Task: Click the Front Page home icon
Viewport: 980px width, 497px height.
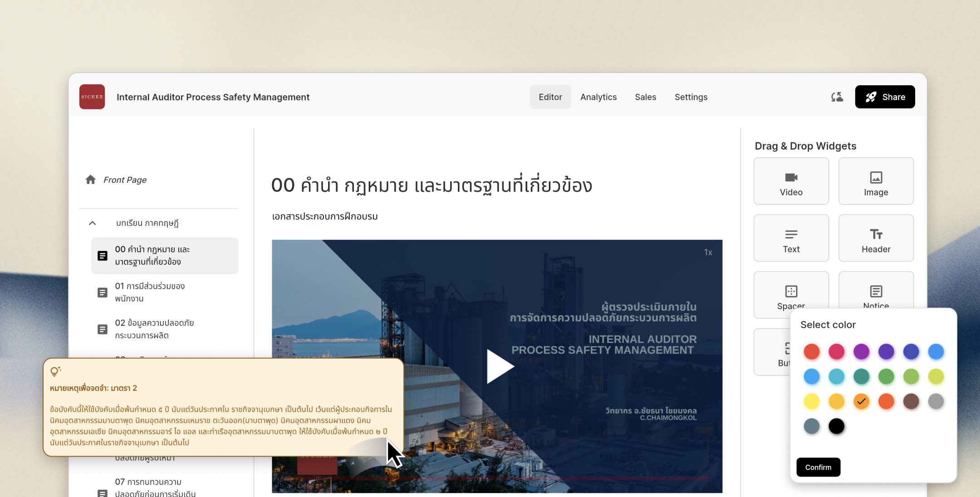Action: pyautogui.click(x=91, y=180)
